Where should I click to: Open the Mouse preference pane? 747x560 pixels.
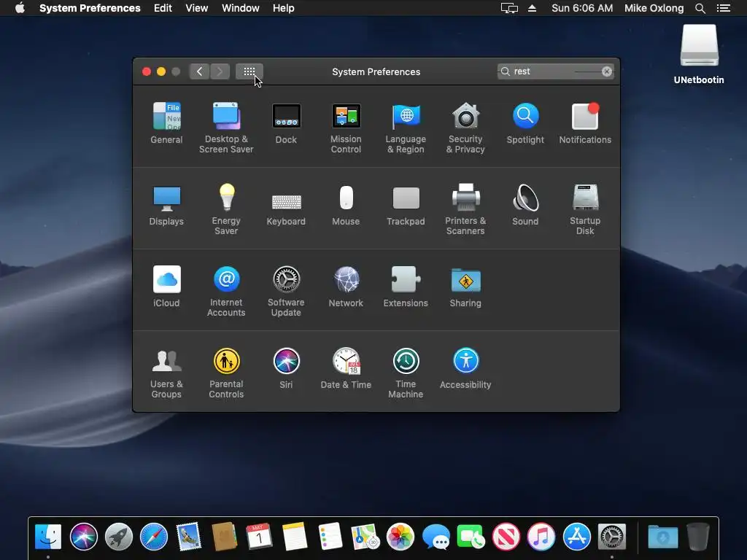(346, 205)
